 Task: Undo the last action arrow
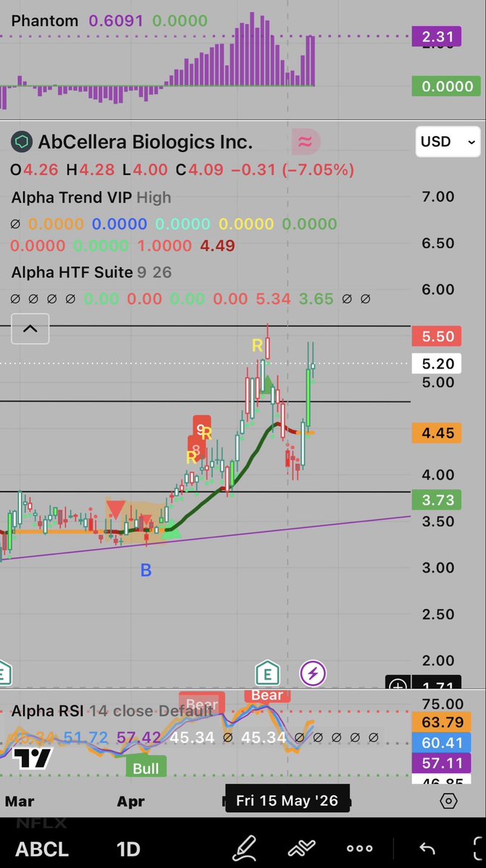[427, 848]
